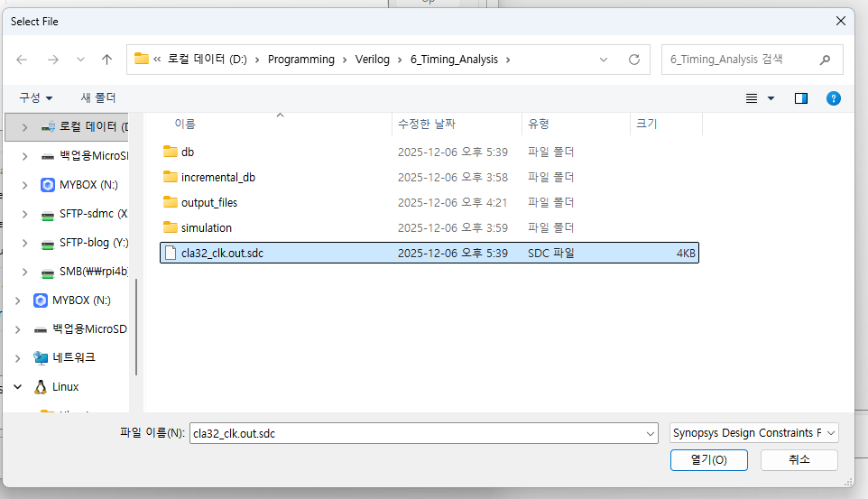Collapse the Linux tree node
This screenshot has width=868, height=499.
17,386
